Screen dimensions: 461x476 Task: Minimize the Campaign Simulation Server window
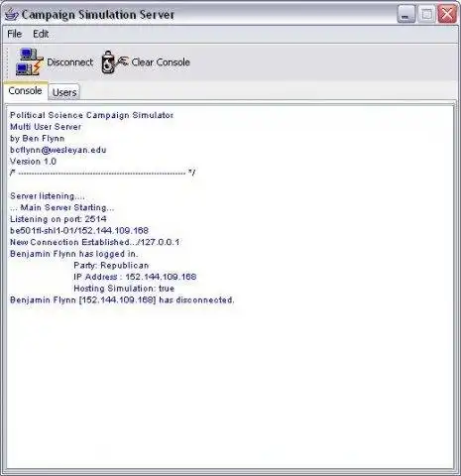tap(406, 14)
